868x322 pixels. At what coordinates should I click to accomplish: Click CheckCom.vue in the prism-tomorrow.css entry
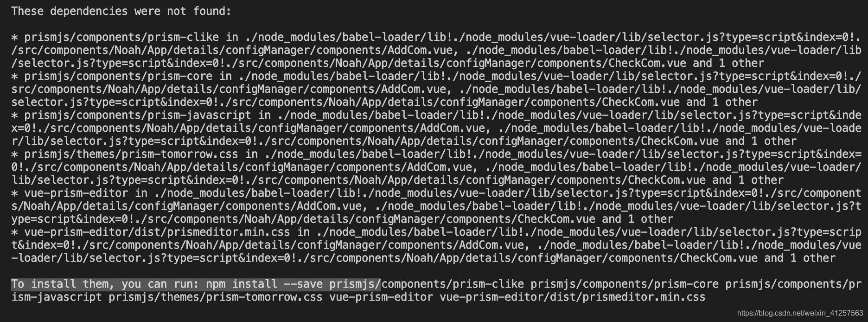click(x=667, y=180)
